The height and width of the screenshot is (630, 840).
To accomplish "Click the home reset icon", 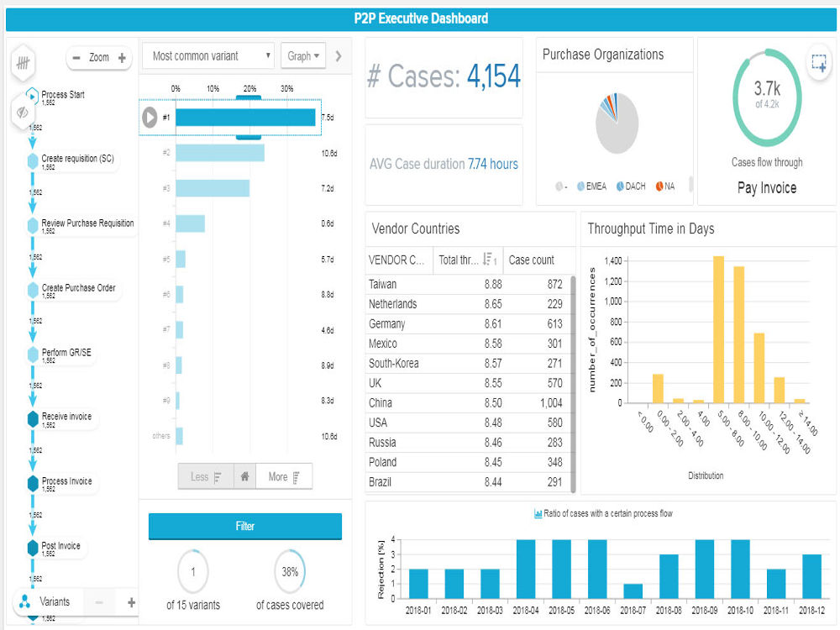I will coord(244,477).
